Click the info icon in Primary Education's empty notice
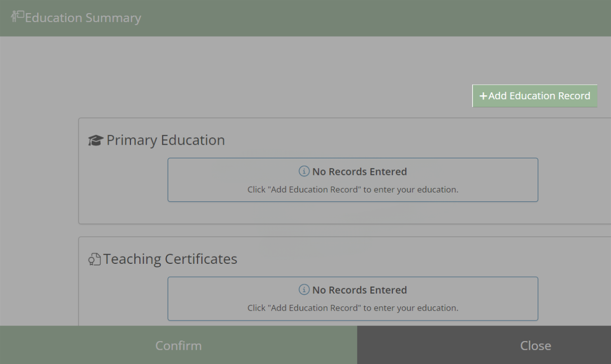The height and width of the screenshot is (364, 611). [303, 171]
